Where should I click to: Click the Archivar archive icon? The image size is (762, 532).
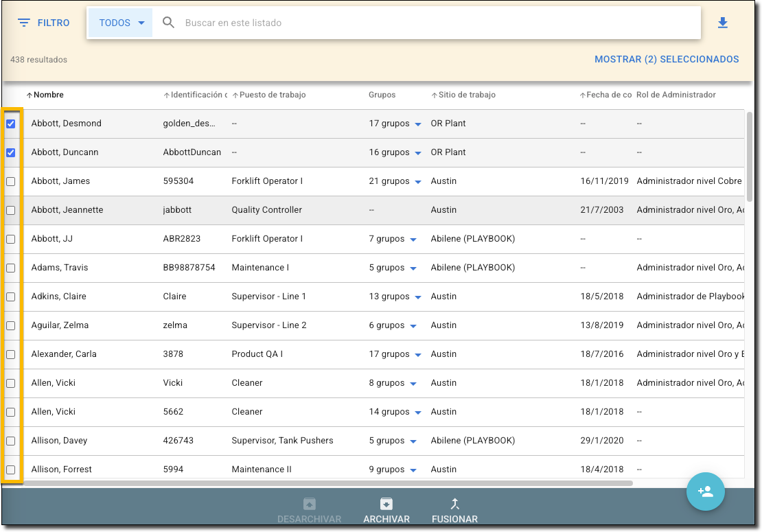click(x=386, y=504)
